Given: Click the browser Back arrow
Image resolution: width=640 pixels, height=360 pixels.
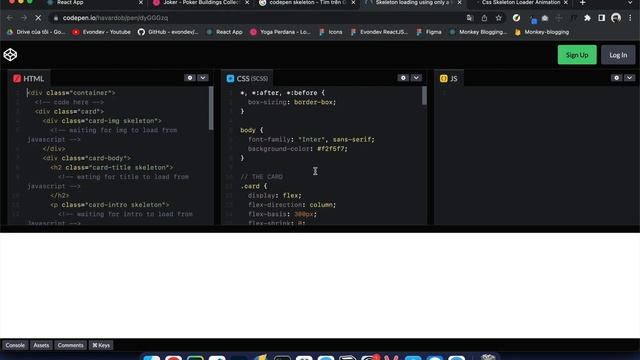Looking at the screenshot, I should (x=10, y=18).
